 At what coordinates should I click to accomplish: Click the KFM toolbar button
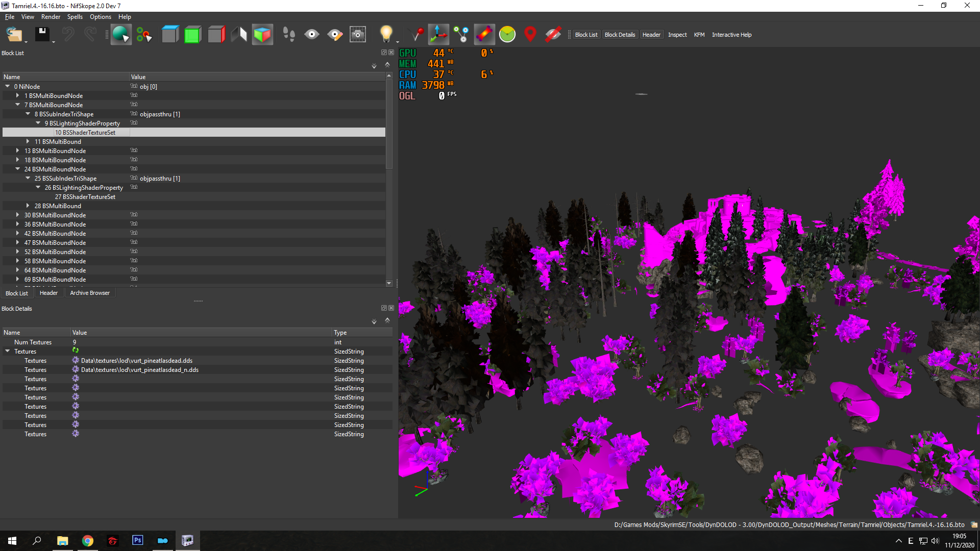(699, 35)
